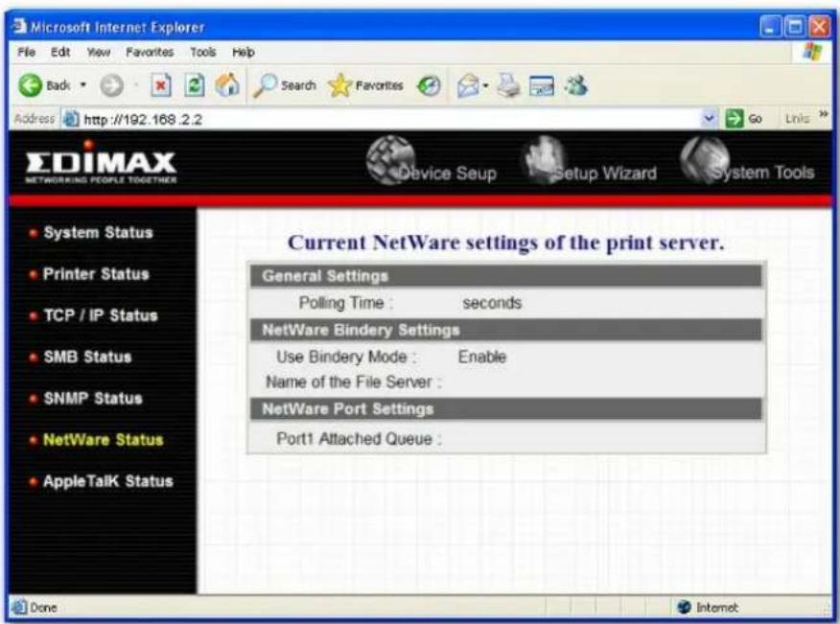Go to the Home page icon
The height and width of the screenshot is (624, 840).
[227, 84]
